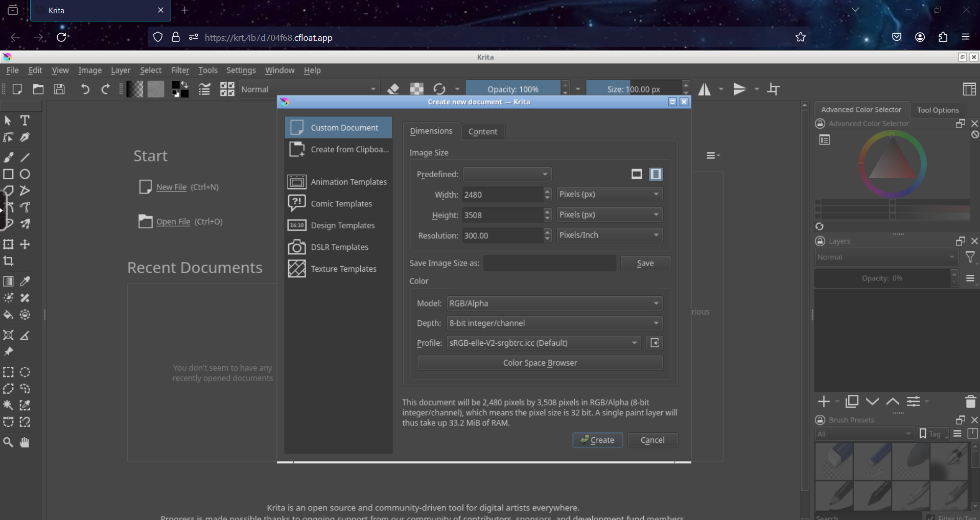Click the Width input field

503,195
